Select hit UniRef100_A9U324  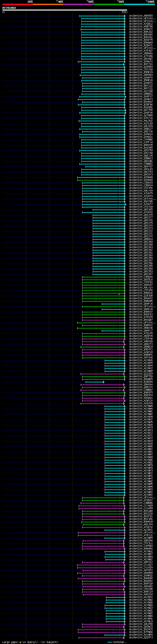(141, 595)
